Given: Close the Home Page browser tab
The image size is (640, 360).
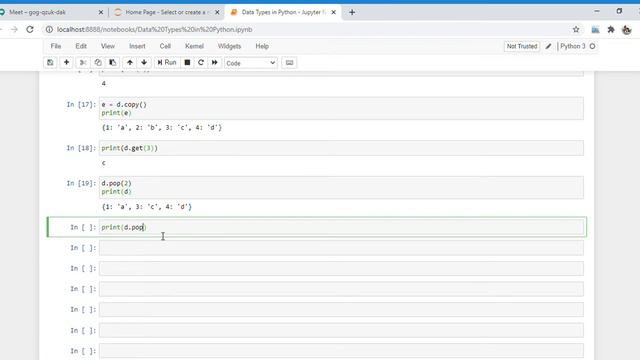Looking at the screenshot, I should tap(217, 12).
